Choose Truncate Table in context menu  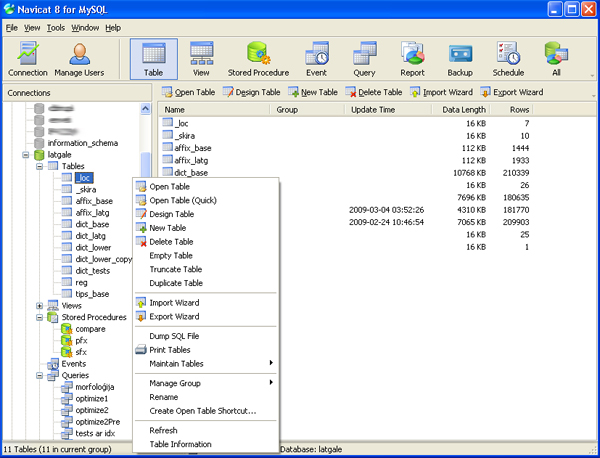205,269
